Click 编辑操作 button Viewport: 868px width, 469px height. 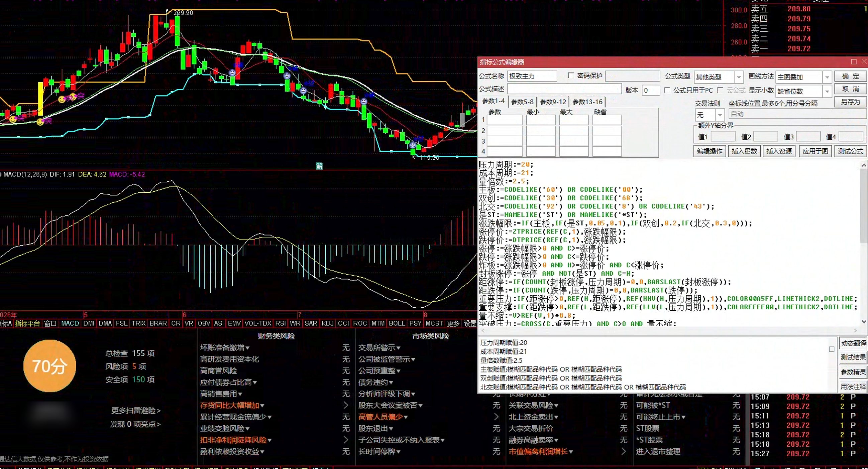click(710, 151)
